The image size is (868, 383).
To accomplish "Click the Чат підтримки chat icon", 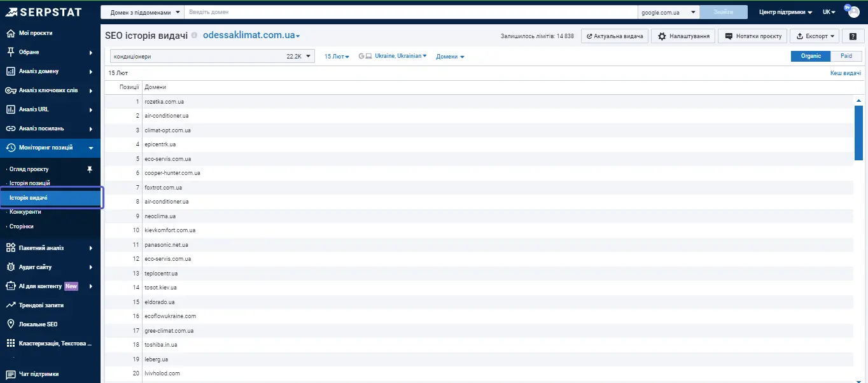I will pos(10,374).
